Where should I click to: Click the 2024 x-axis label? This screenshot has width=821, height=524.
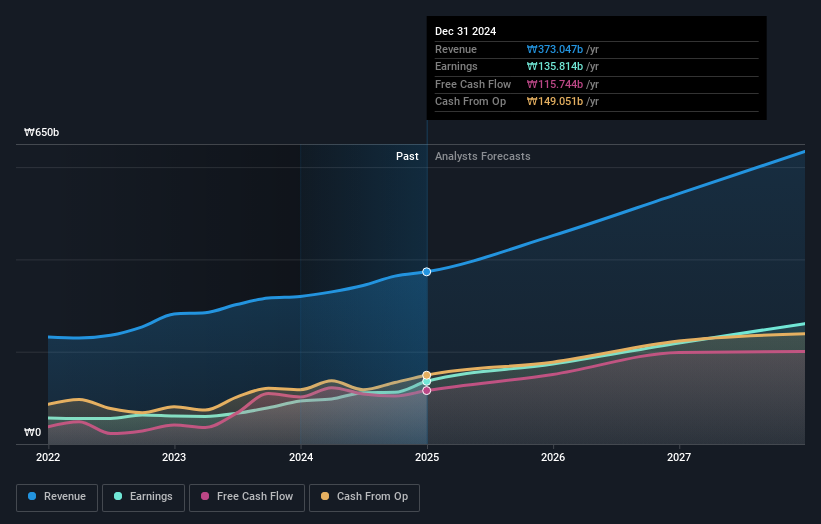click(301, 458)
